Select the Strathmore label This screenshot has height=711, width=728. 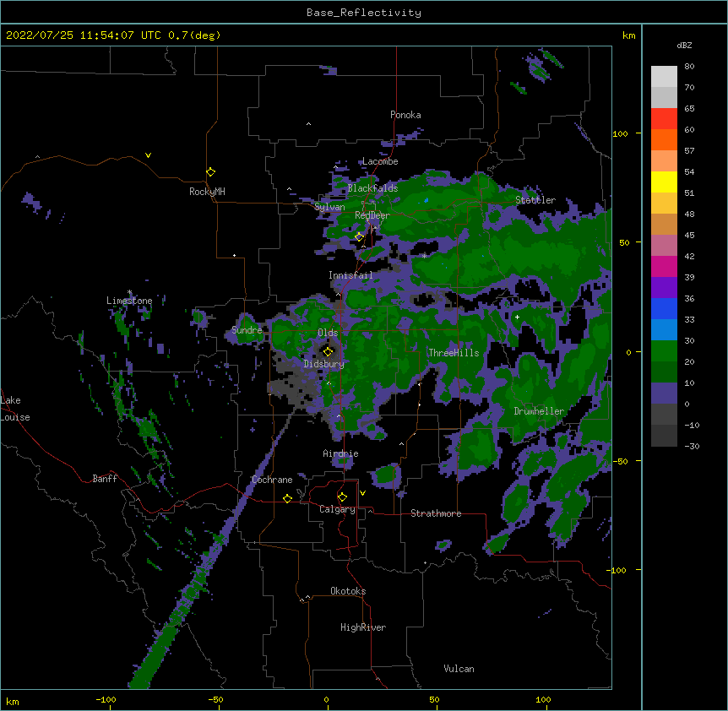pyautogui.click(x=436, y=513)
